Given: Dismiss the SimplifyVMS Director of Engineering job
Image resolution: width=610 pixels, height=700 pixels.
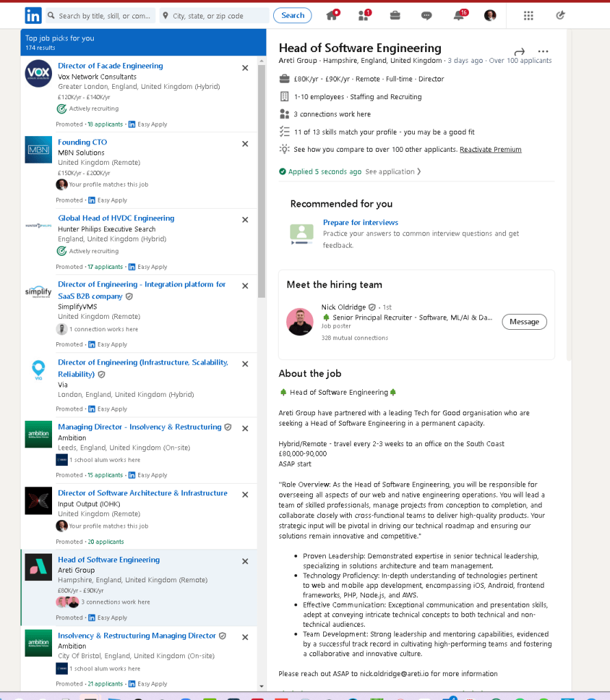Looking at the screenshot, I should (245, 286).
